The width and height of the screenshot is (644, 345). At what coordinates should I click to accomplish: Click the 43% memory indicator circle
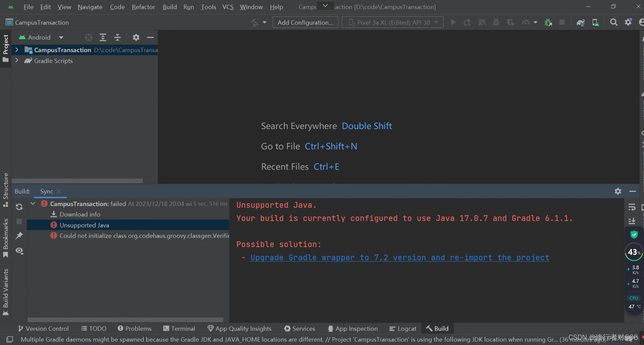pos(634,253)
